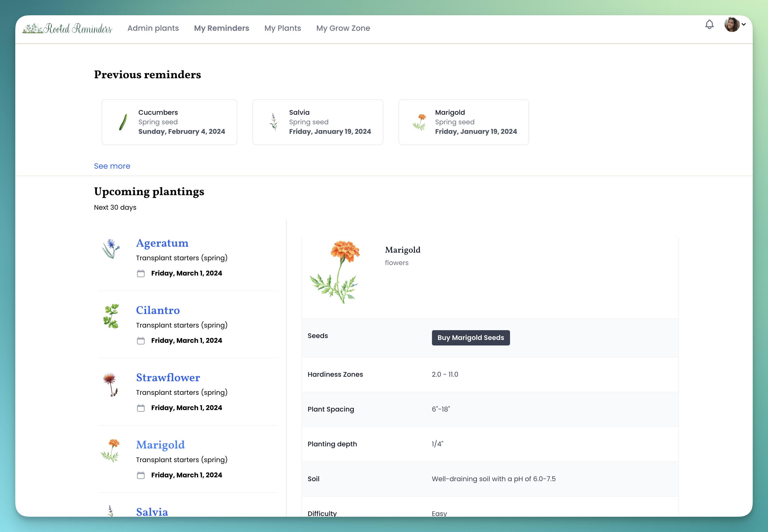Open the Ageratum plant link
Viewport: 768px width, 532px height.
pos(162,243)
